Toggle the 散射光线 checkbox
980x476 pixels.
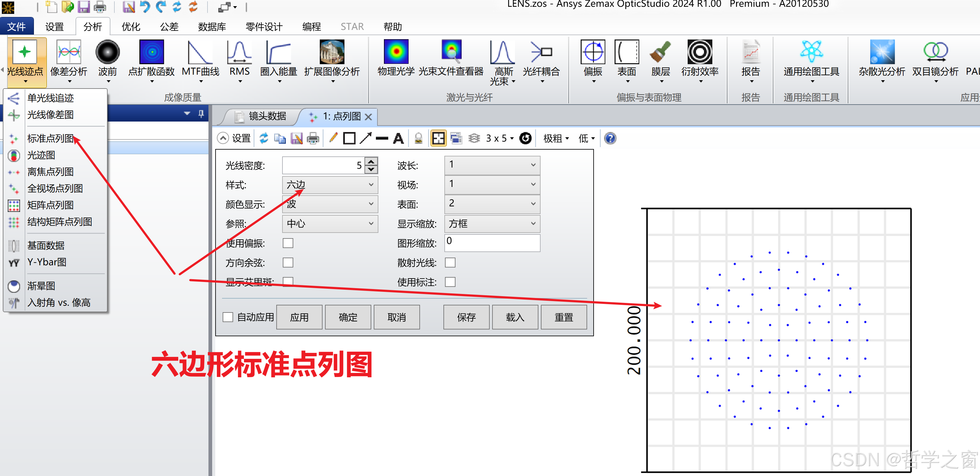pyautogui.click(x=450, y=263)
